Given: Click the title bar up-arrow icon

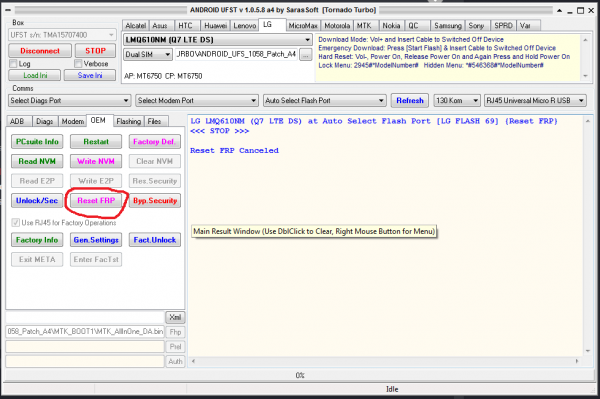Looking at the screenshot, I should point(559,11).
